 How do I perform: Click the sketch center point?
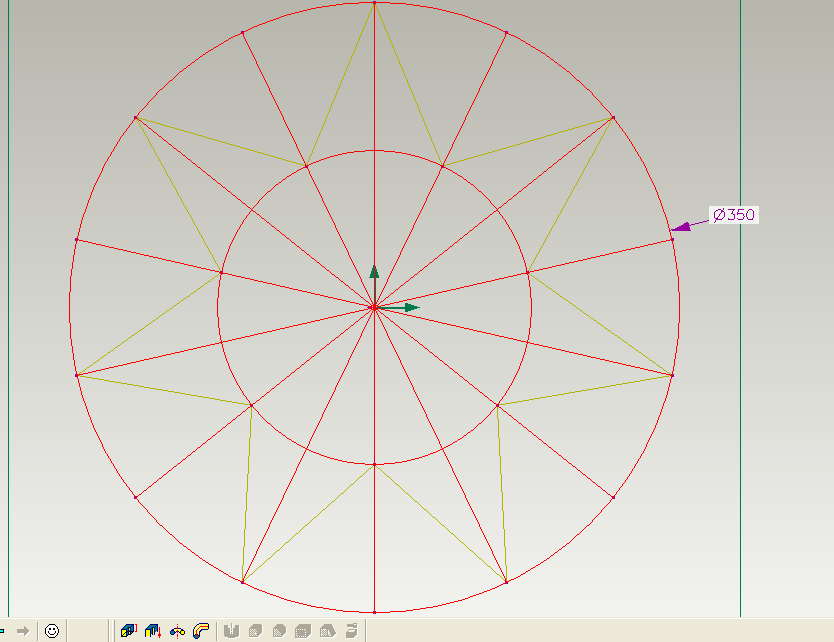click(x=375, y=307)
